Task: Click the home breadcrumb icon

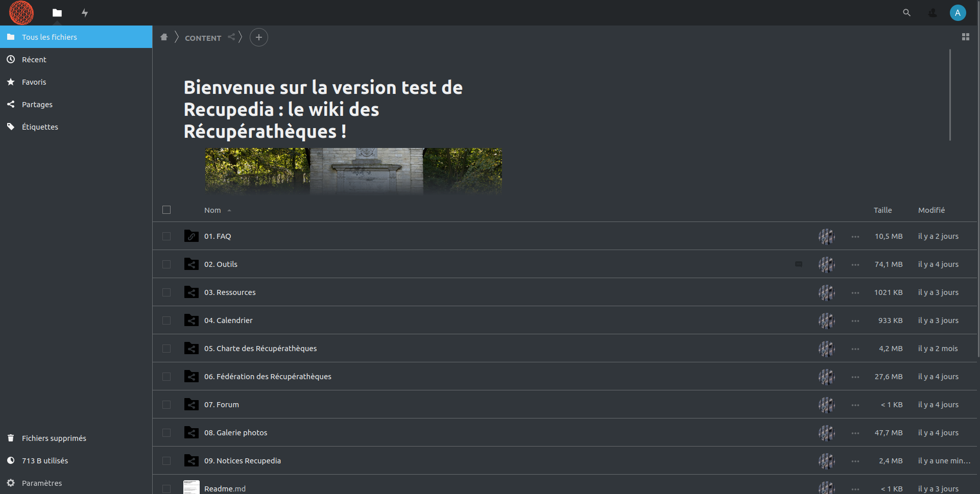Action: click(x=164, y=37)
